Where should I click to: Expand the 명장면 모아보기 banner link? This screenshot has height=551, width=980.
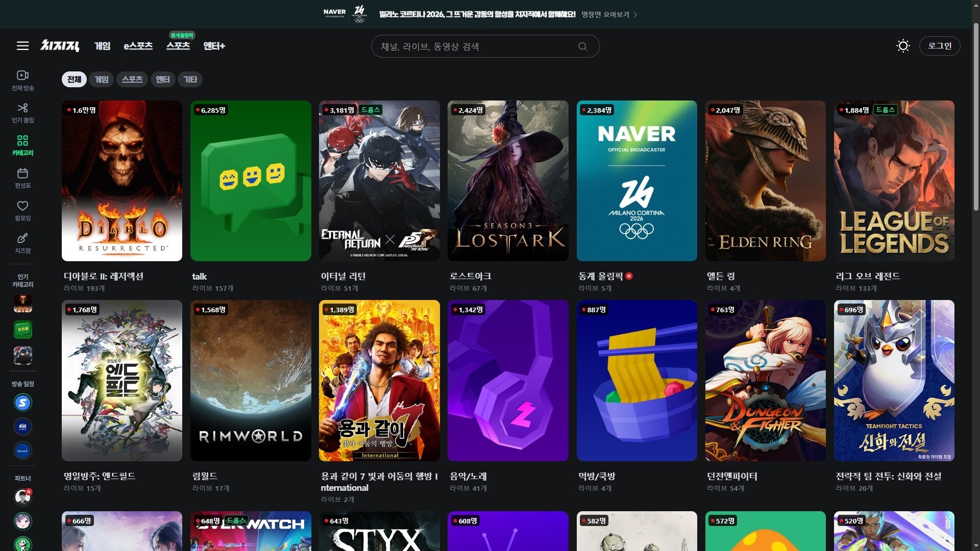pos(609,14)
